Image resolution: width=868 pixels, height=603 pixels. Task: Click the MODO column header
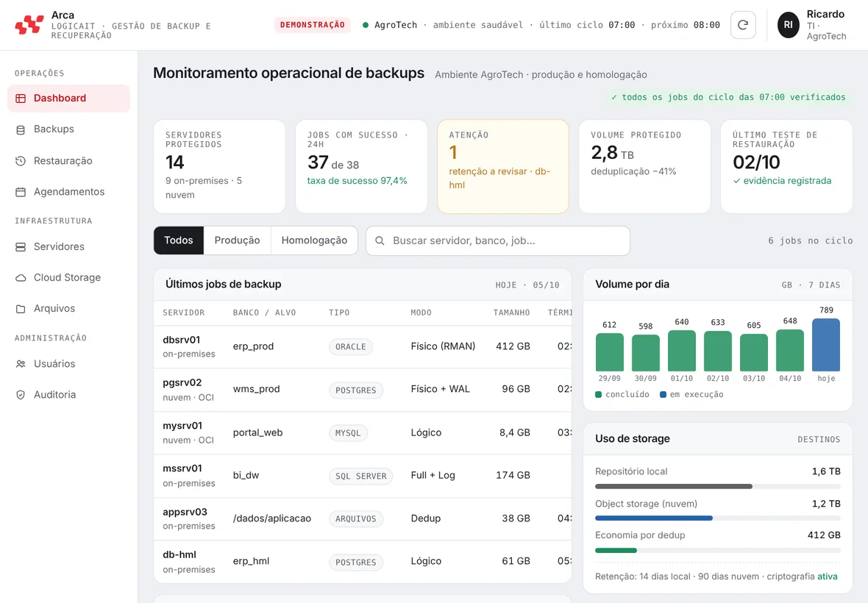tap(421, 313)
